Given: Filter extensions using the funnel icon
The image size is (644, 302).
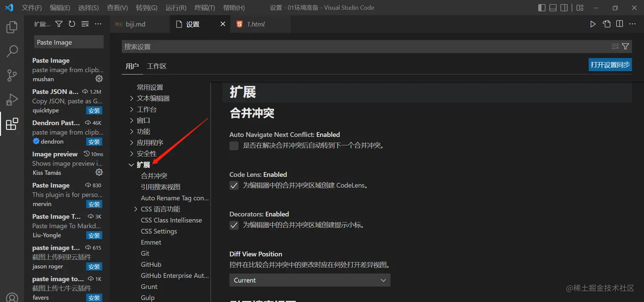Looking at the screenshot, I should pos(59,24).
